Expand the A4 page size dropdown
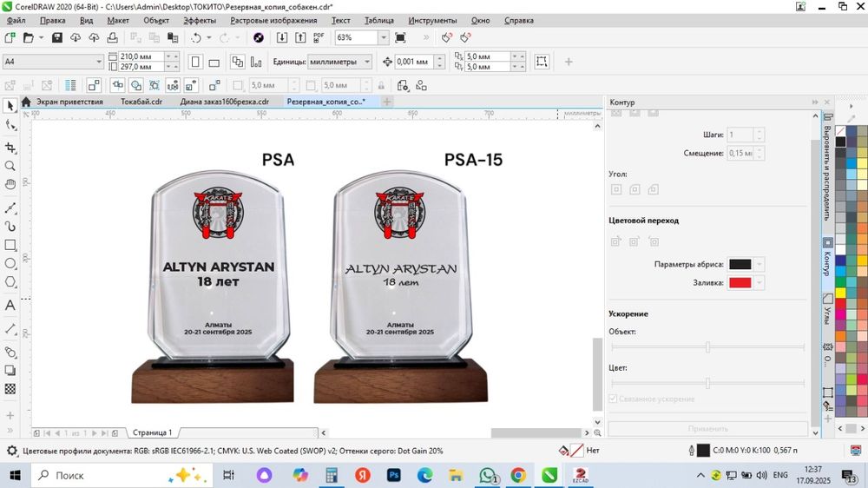Viewport: 868px width, 488px height. pos(98,62)
